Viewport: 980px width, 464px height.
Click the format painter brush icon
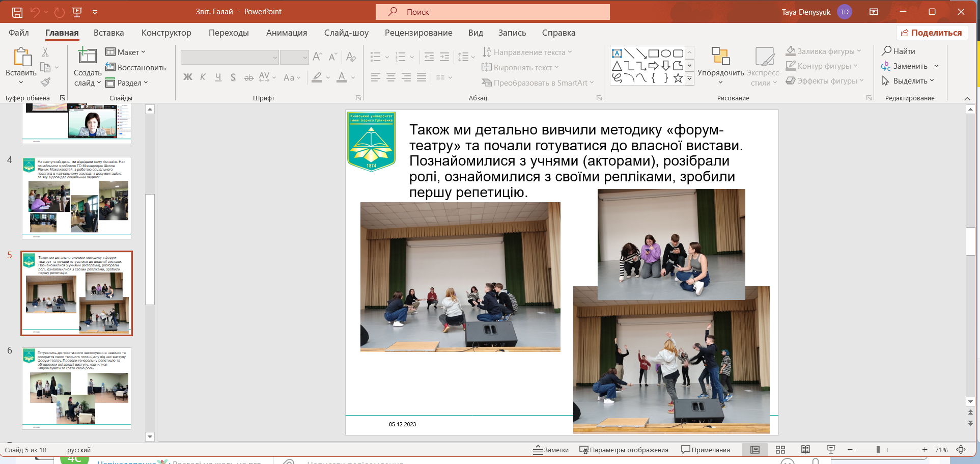click(46, 82)
